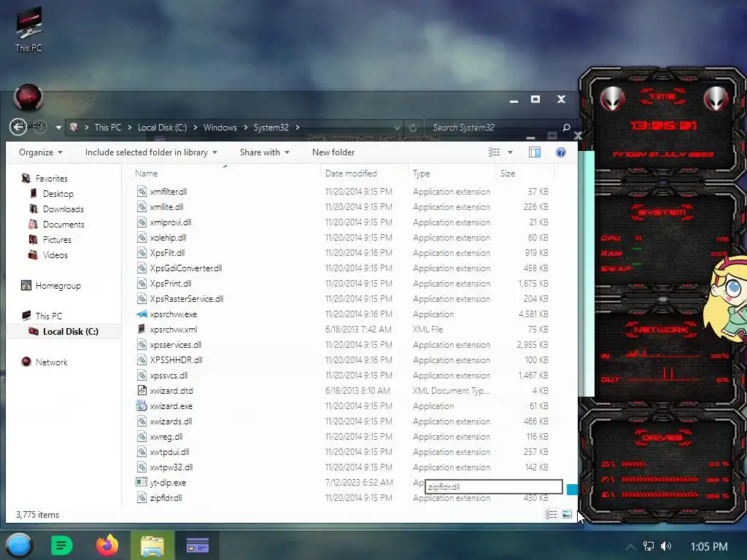Viewport: 747px width, 560px height.
Task: Select the xmlprovi.dll file icon
Action: (142, 222)
